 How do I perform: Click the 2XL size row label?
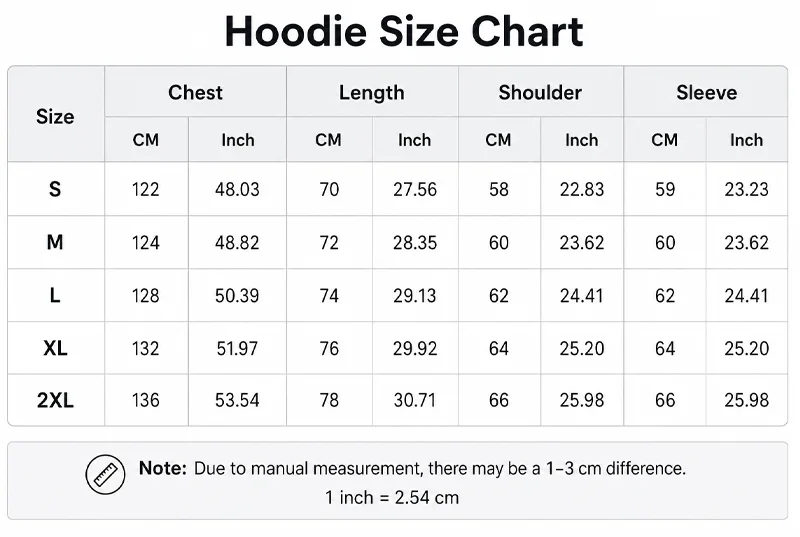point(55,400)
